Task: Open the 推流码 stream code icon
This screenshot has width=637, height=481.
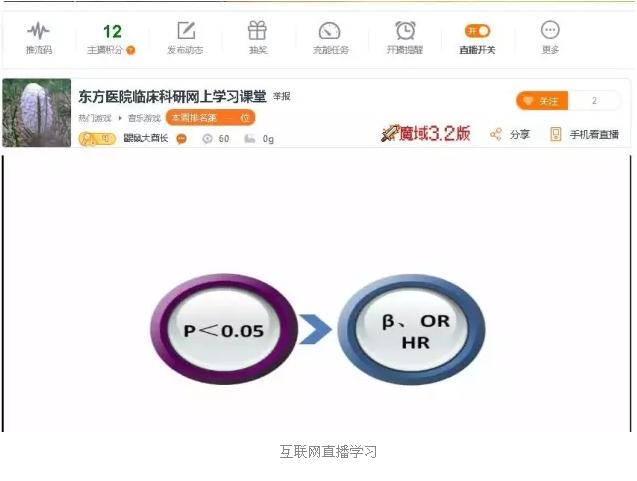Action: tap(39, 30)
